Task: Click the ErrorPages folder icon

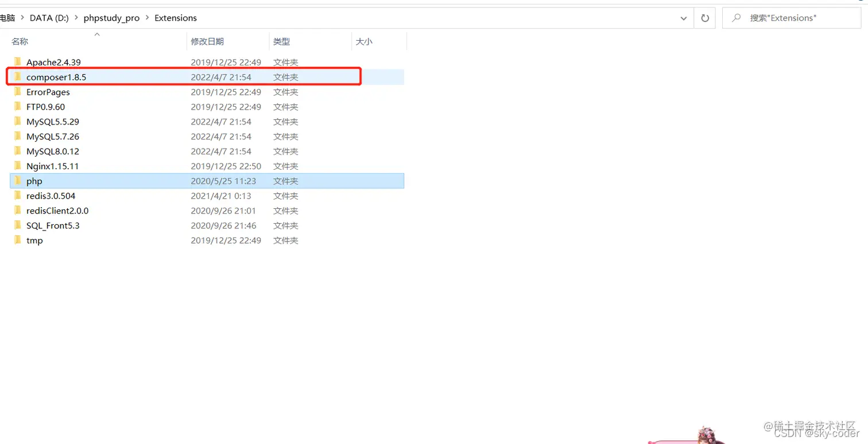Action: [17, 92]
